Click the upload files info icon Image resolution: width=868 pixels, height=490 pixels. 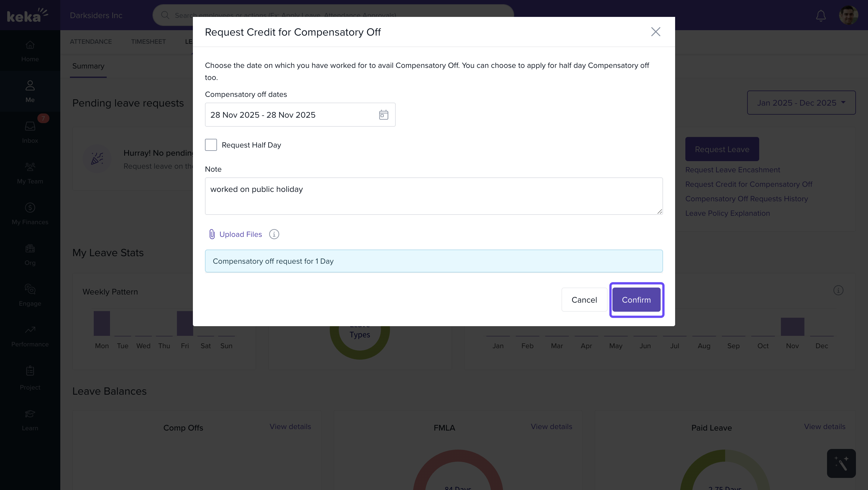point(274,234)
